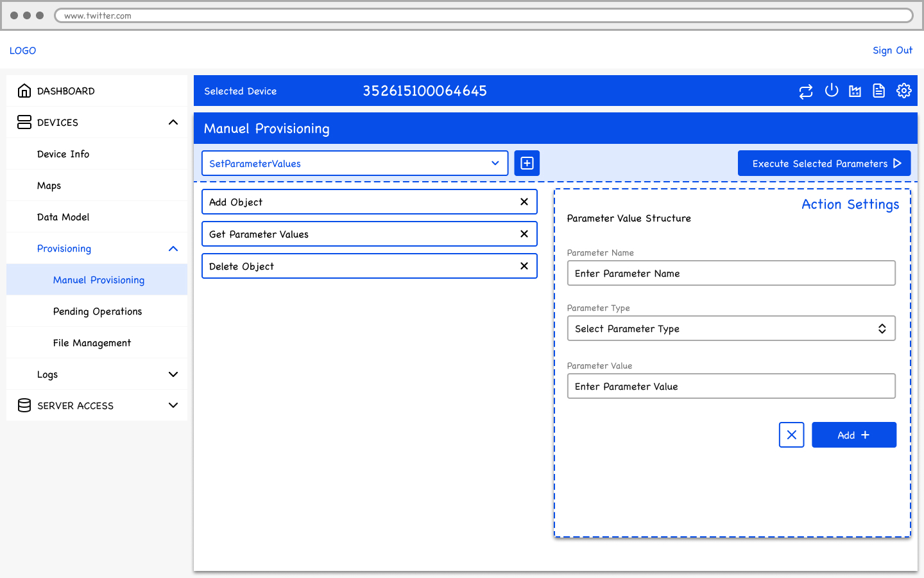This screenshot has height=578, width=924.
Task: Click the Manuel Provisioning page title
Action: pyautogui.click(x=267, y=128)
